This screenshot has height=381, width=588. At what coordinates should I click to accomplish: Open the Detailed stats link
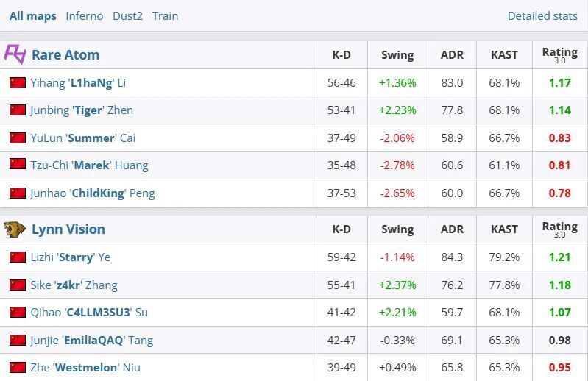[x=542, y=15]
